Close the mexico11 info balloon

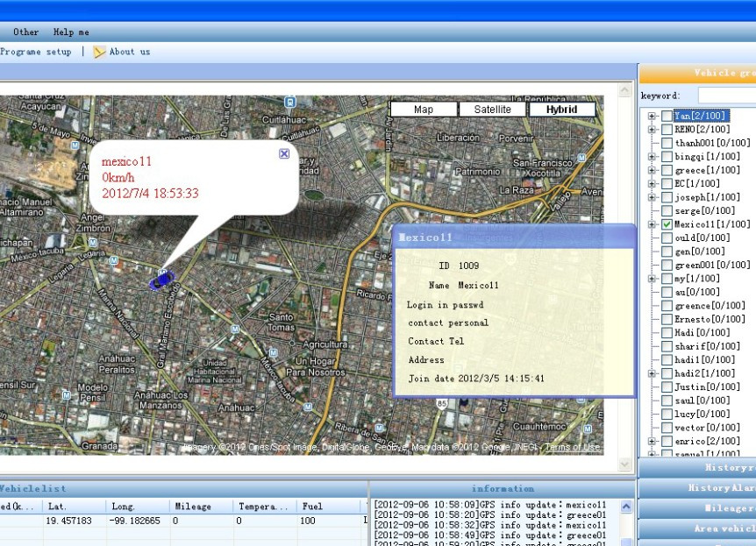[284, 153]
